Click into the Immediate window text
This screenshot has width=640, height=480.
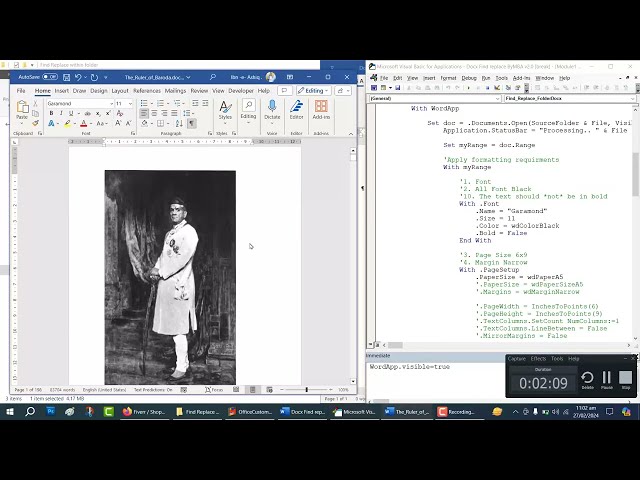(x=409, y=367)
